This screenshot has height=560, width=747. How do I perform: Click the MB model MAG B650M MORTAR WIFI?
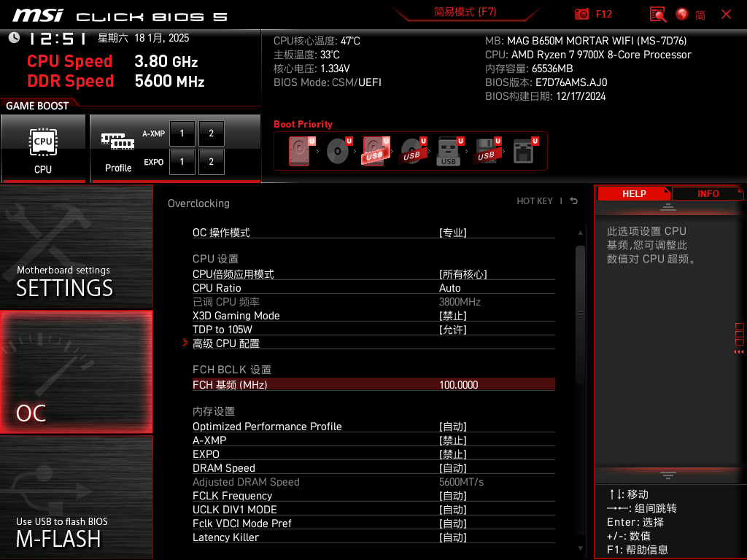point(586,41)
